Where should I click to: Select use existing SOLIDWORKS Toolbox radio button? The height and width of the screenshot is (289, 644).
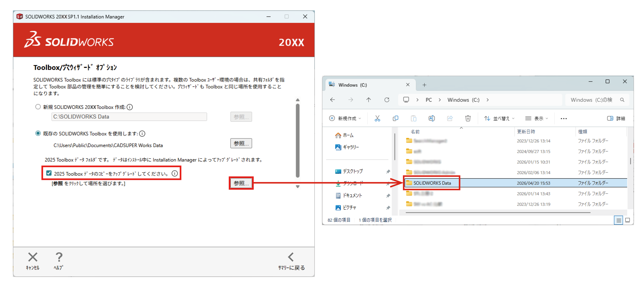click(x=38, y=133)
